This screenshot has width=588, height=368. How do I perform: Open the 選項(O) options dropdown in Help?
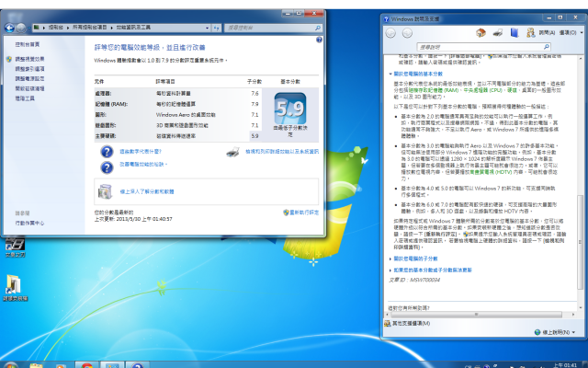pyautogui.click(x=570, y=33)
